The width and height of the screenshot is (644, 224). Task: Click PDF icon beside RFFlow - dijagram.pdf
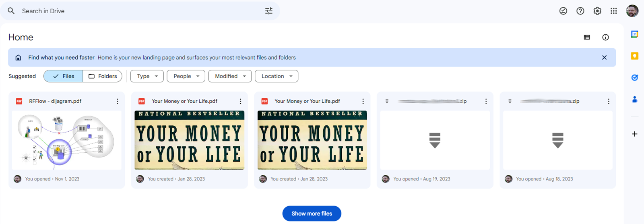pyautogui.click(x=19, y=101)
